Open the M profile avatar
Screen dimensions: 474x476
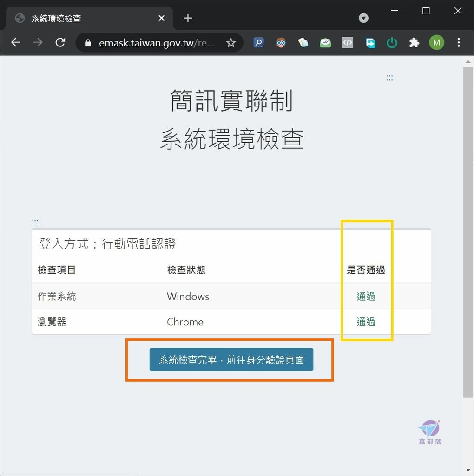tap(437, 42)
